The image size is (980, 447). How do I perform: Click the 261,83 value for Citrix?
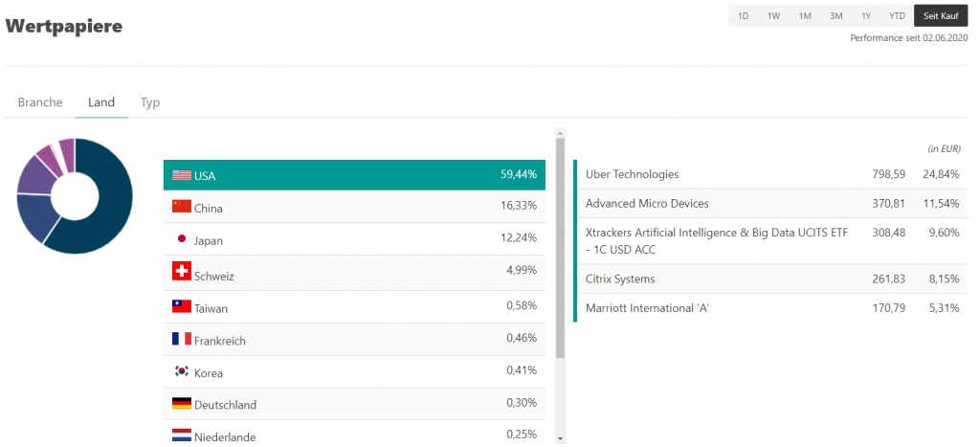click(x=889, y=279)
